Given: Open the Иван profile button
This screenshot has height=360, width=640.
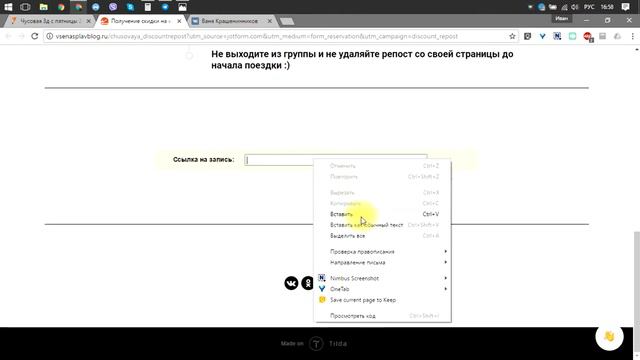Looking at the screenshot, I should click(x=562, y=18).
